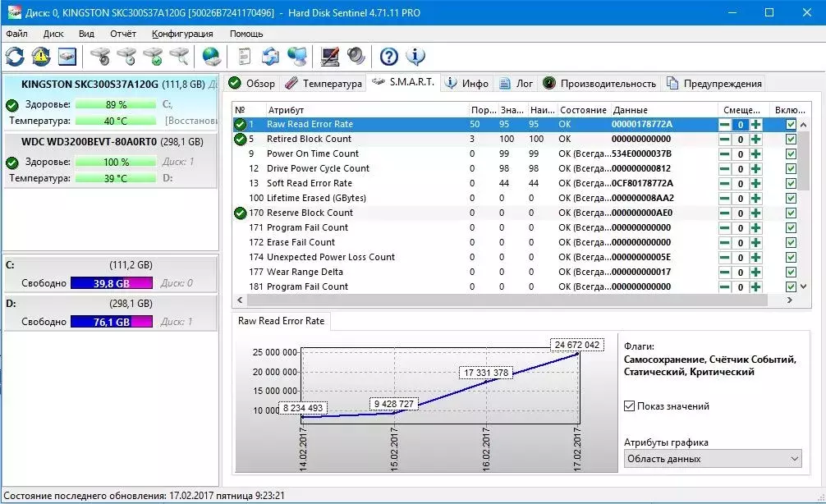Uncheck the enable box for Raw Read Error Rate

[x=790, y=124]
